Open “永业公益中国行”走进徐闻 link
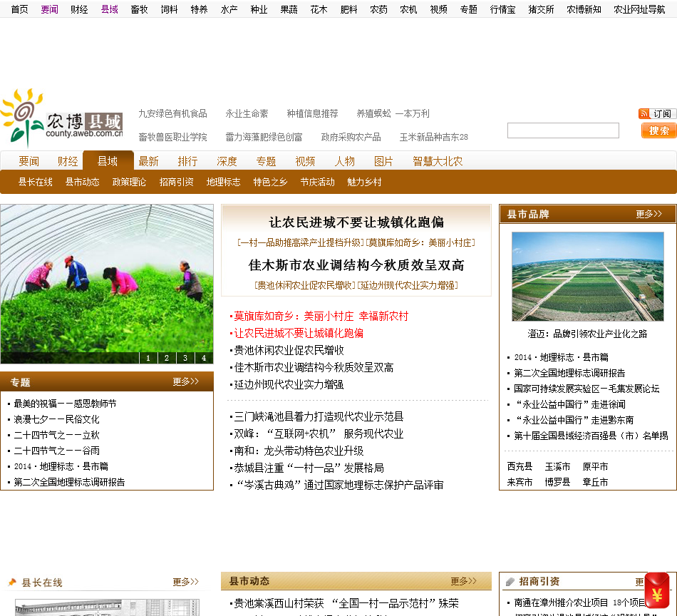677x616 pixels. (569, 404)
